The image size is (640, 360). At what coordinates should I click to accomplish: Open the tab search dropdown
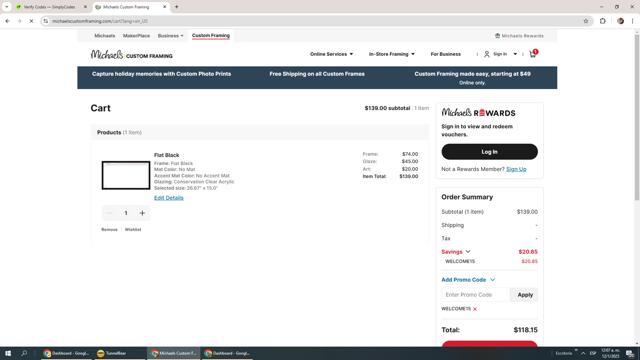[x=7, y=7]
